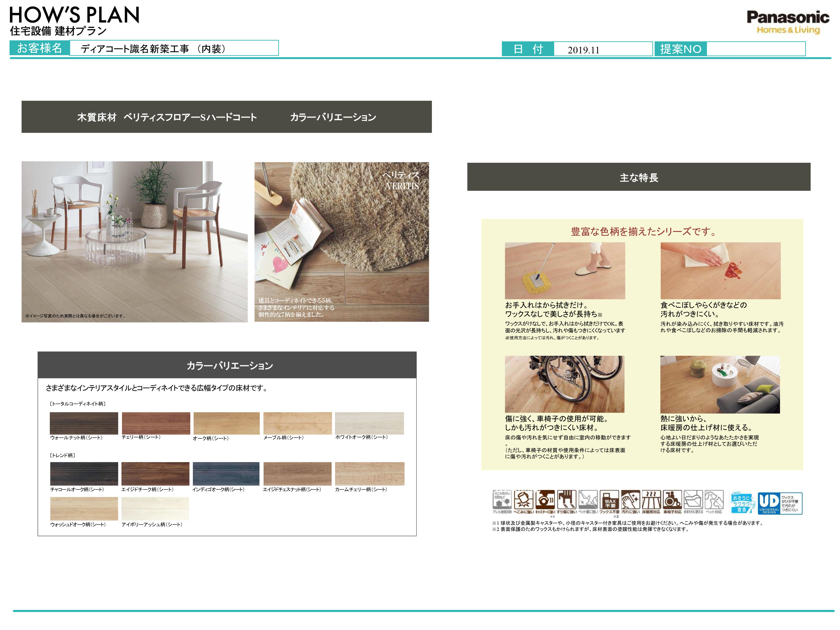Click the greyed pet compatible (ペット対応) icon

(714, 500)
